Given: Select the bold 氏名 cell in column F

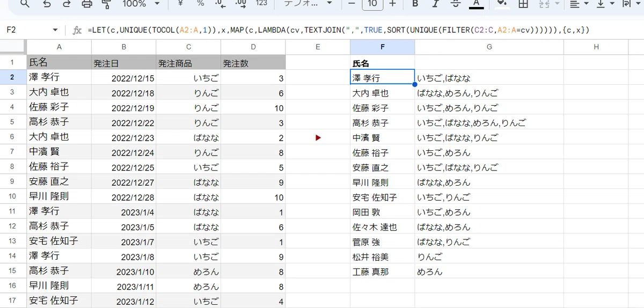Looking at the screenshot, I should (x=382, y=62).
